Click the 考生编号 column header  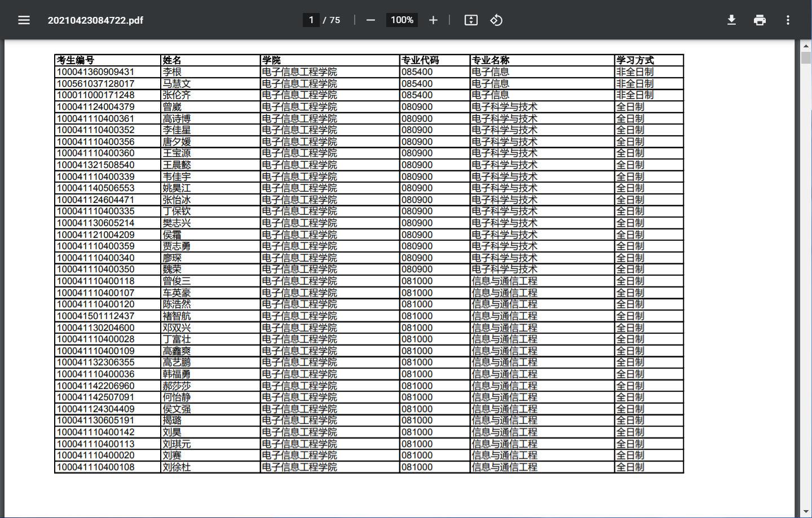[x=76, y=60]
